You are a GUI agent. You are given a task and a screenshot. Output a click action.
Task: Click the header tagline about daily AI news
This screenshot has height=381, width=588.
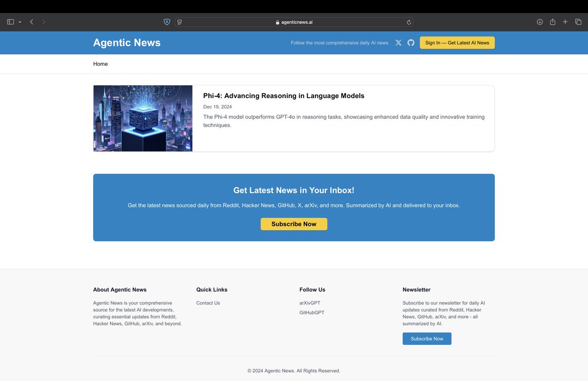click(x=340, y=43)
